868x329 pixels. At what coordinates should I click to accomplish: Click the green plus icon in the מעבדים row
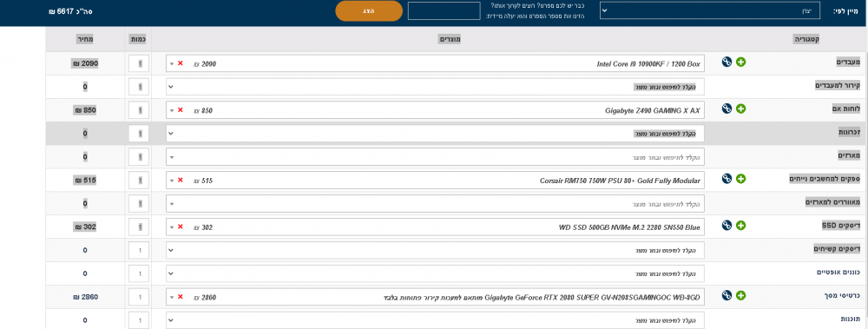(x=740, y=62)
